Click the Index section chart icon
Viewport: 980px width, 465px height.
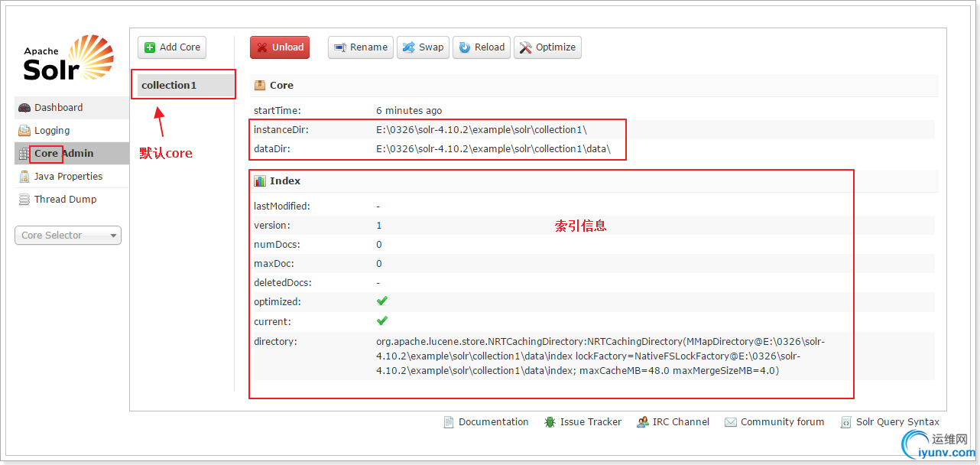coord(260,181)
